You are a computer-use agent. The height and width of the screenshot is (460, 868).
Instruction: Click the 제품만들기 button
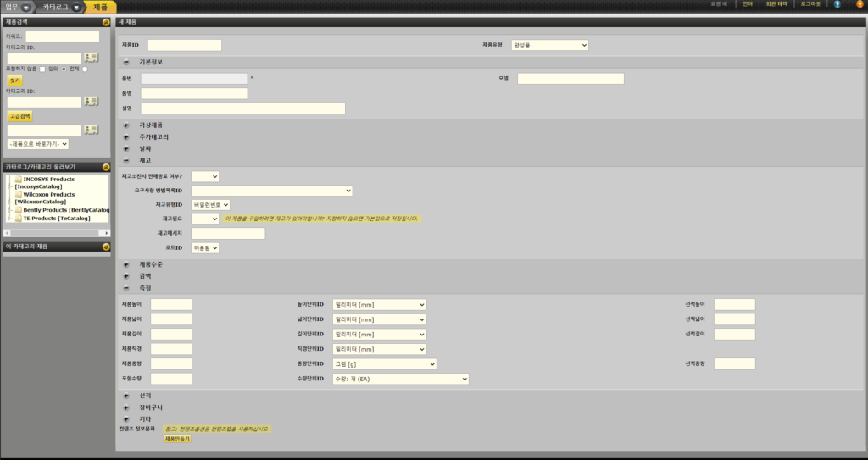tap(177, 439)
